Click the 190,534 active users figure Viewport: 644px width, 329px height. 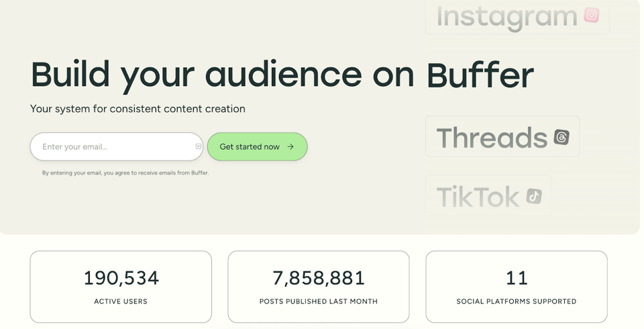point(121,278)
